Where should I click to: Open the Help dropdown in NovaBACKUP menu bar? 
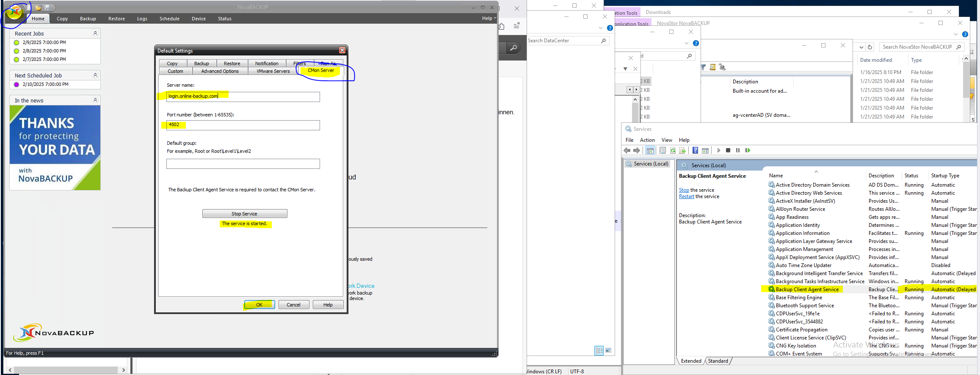(489, 18)
